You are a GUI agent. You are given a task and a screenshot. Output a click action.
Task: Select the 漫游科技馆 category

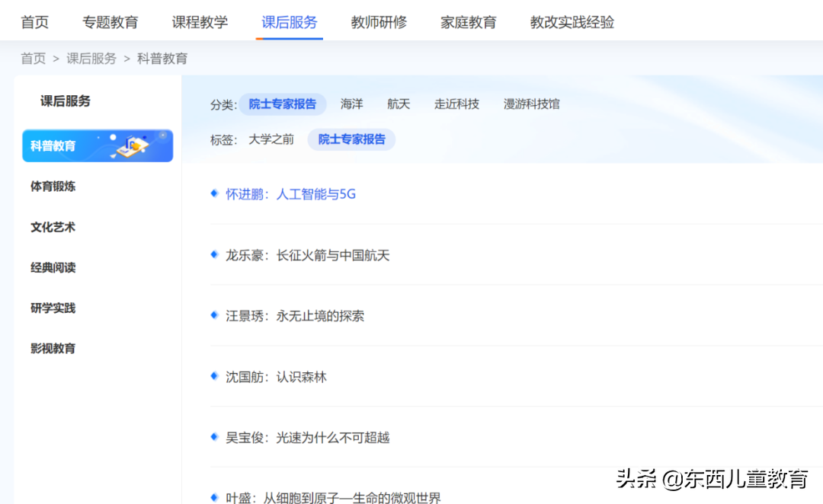click(x=532, y=104)
